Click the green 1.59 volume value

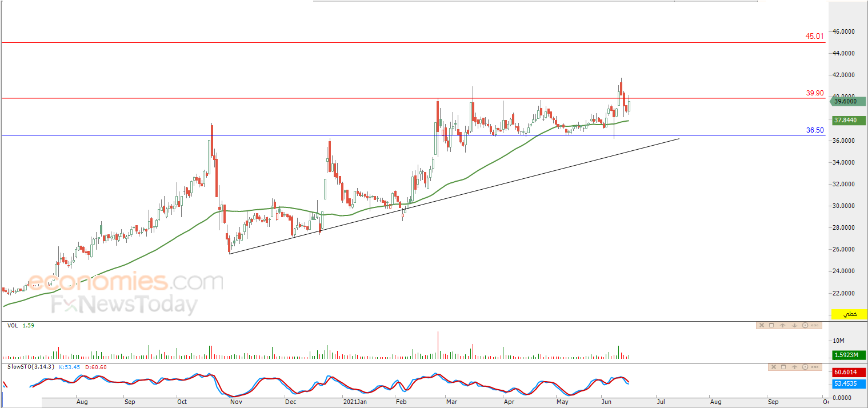coord(28,326)
